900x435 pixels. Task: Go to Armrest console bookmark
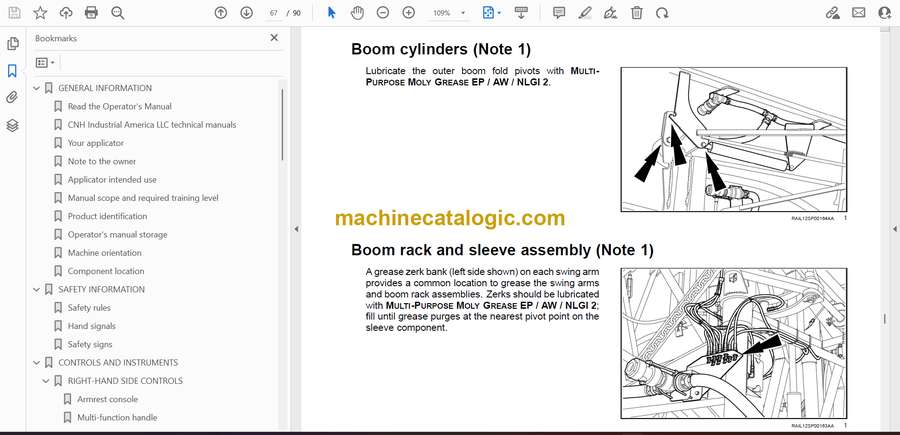click(x=107, y=399)
